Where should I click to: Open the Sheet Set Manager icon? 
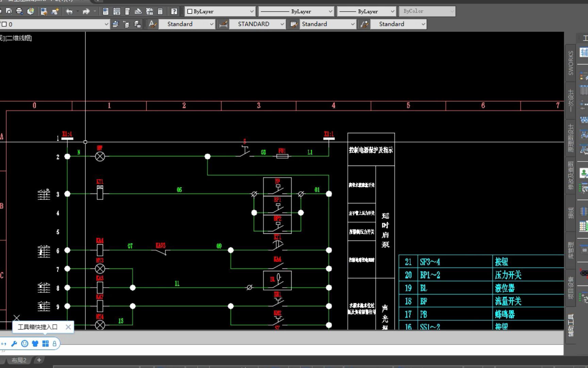(138, 11)
